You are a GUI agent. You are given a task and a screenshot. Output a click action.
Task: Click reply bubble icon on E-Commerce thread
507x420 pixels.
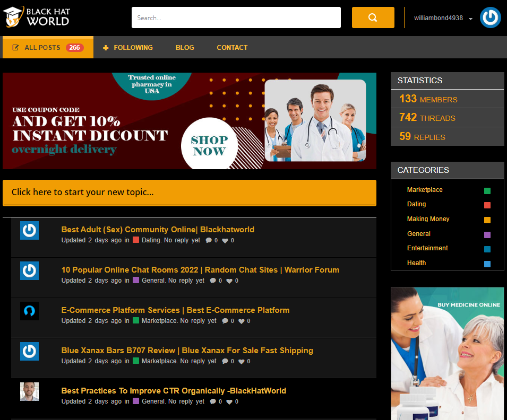[x=225, y=321]
